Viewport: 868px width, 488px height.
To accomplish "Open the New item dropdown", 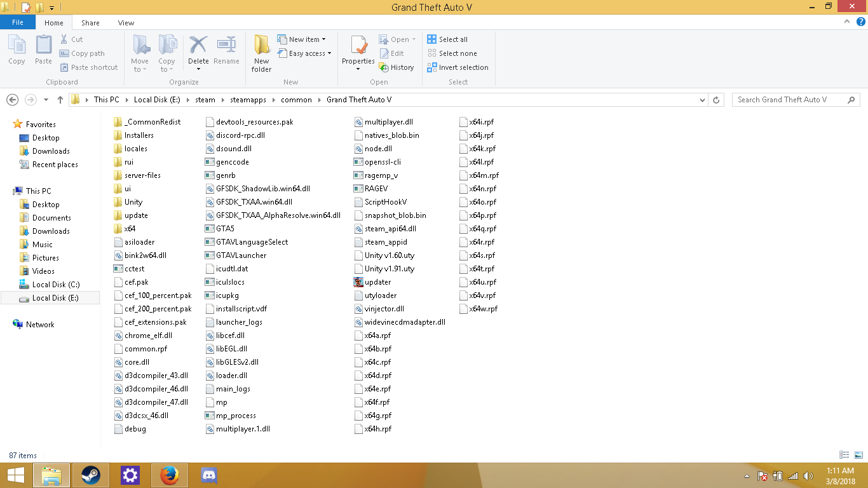I will coord(302,39).
